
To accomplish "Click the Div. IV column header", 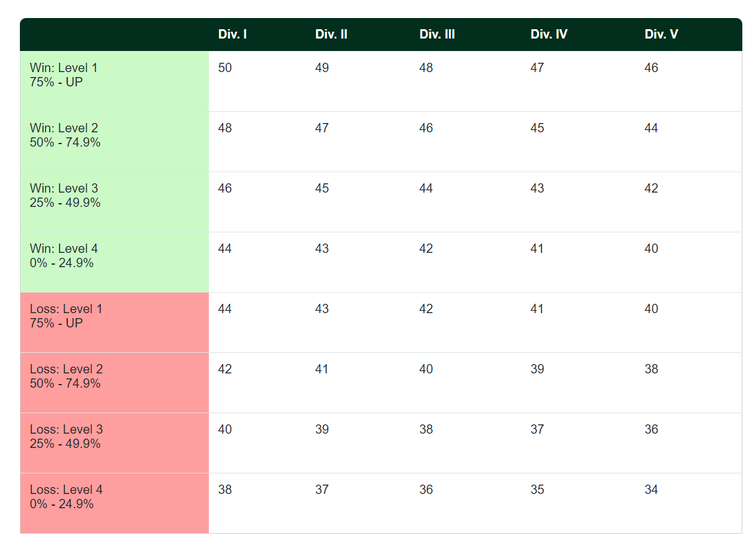I will tap(549, 35).
